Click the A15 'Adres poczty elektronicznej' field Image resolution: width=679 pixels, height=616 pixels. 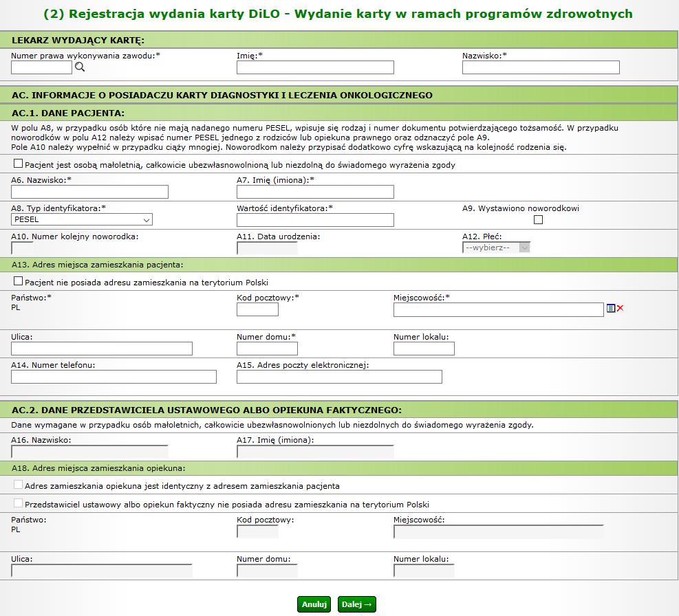tap(340, 377)
